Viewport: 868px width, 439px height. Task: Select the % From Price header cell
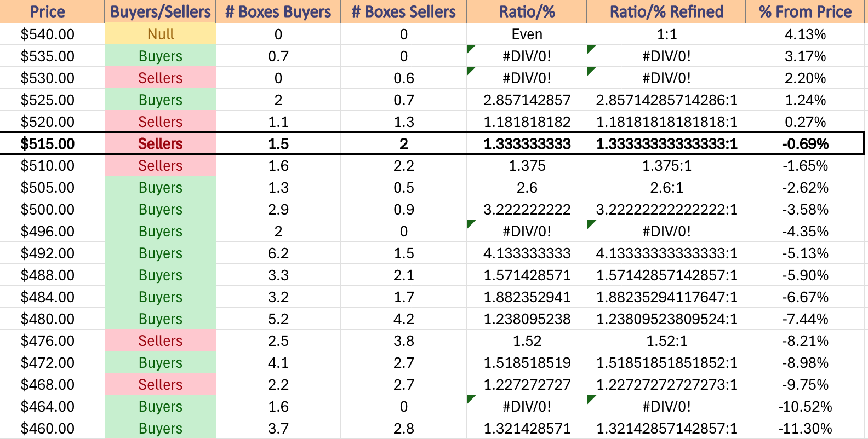[x=805, y=11]
